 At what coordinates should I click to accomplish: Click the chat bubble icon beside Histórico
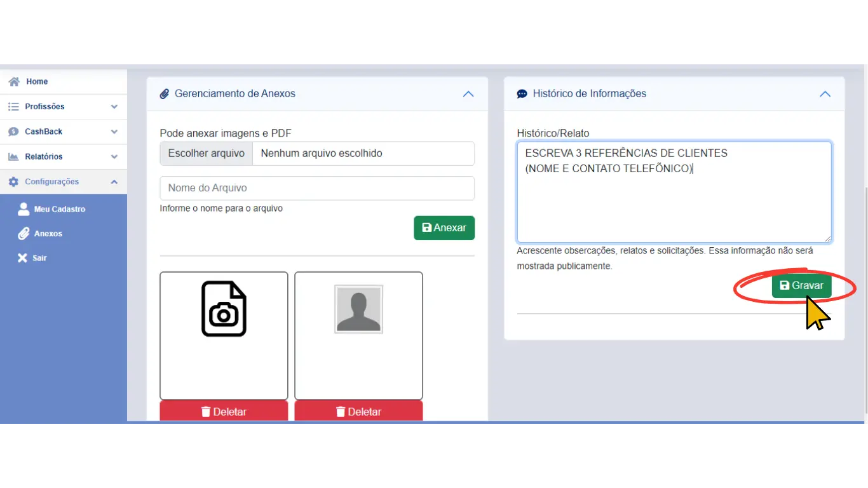tap(522, 94)
